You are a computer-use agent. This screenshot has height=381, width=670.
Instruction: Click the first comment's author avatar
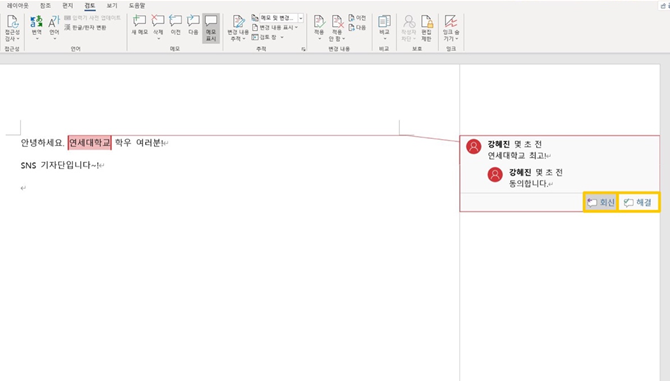coord(473,147)
